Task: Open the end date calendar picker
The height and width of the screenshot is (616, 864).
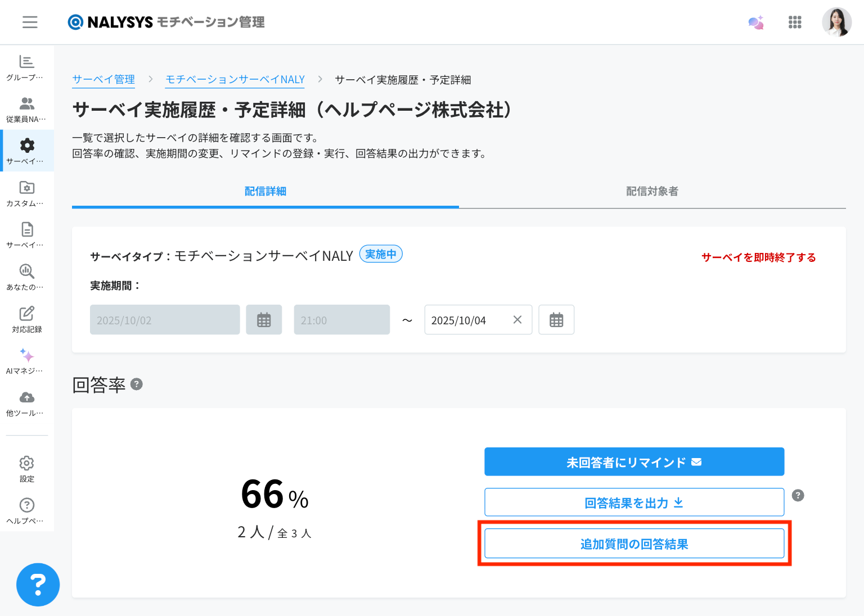Action: pos(556,320)
